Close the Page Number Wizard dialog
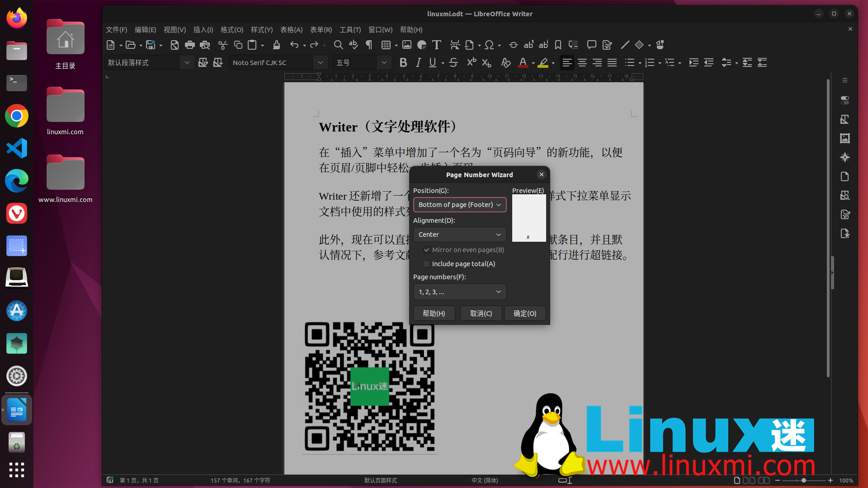Screen dimensions: 868x488 (x=542, y=174)
